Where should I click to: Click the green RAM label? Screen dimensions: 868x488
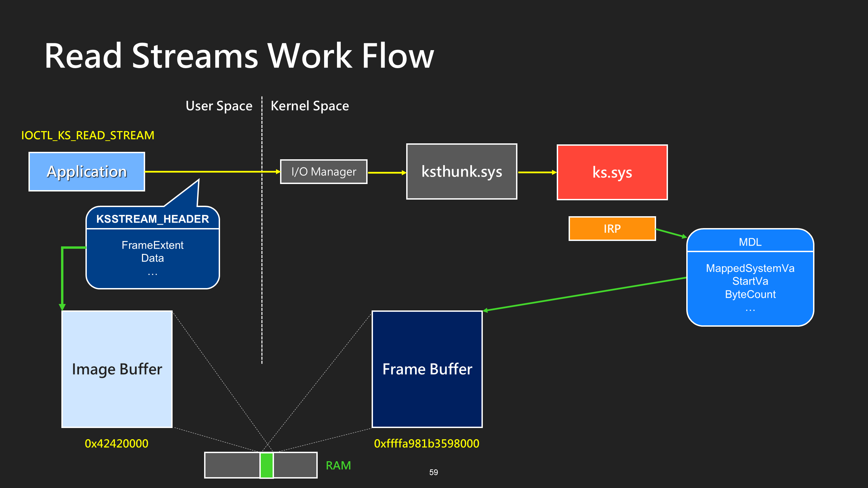[338, 466]
